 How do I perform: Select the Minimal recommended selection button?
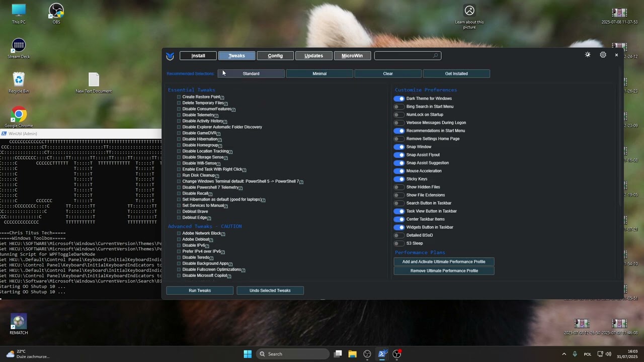(x=319, y=74)
